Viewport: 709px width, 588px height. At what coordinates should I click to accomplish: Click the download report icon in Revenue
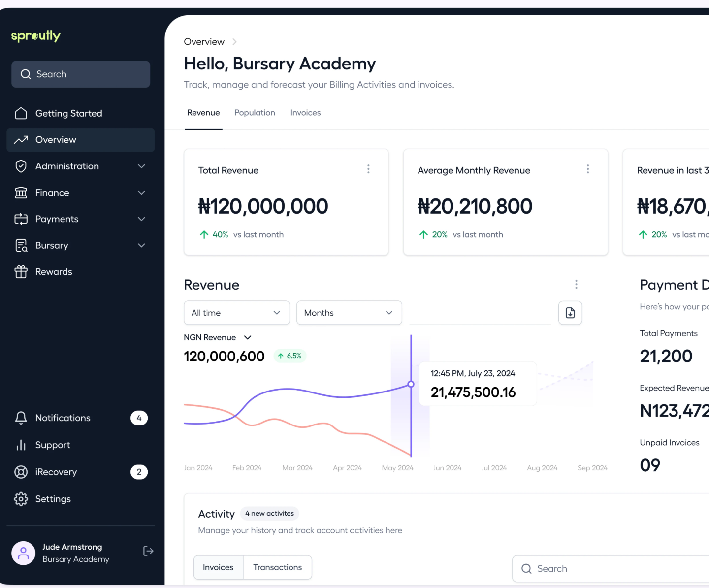tap(570, 313)
